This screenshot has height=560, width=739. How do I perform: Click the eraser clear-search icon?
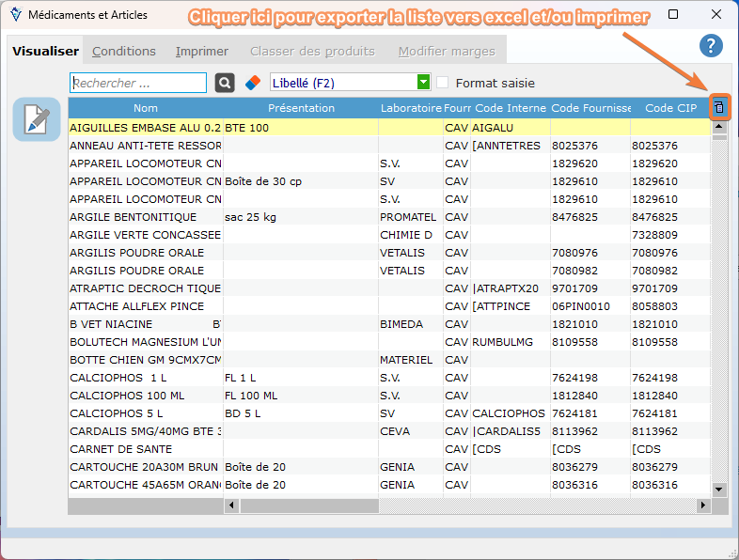coord(253,83)
